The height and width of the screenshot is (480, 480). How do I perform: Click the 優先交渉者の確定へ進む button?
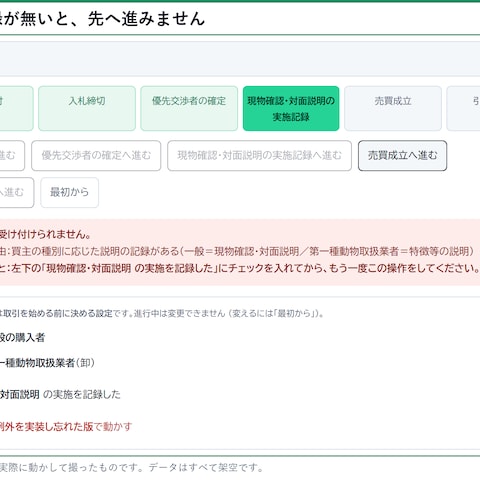(x=96, y=156)
